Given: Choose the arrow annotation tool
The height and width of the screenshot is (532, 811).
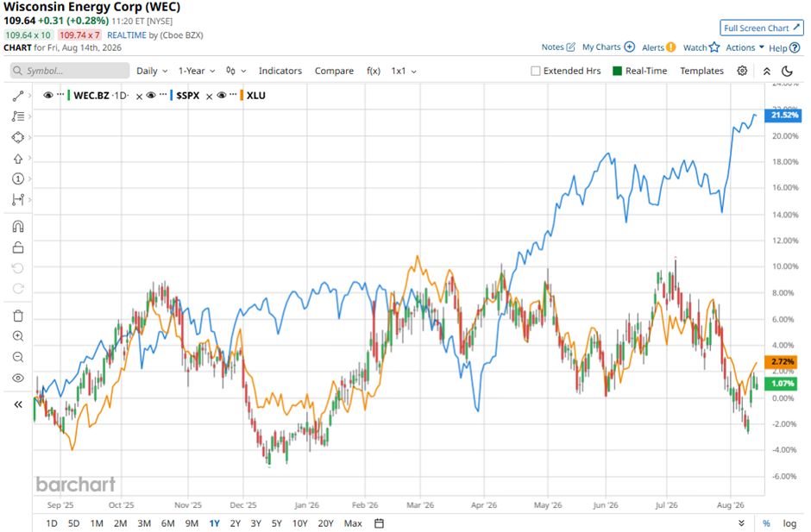Looking at the screenshot, I should point(18,159).
